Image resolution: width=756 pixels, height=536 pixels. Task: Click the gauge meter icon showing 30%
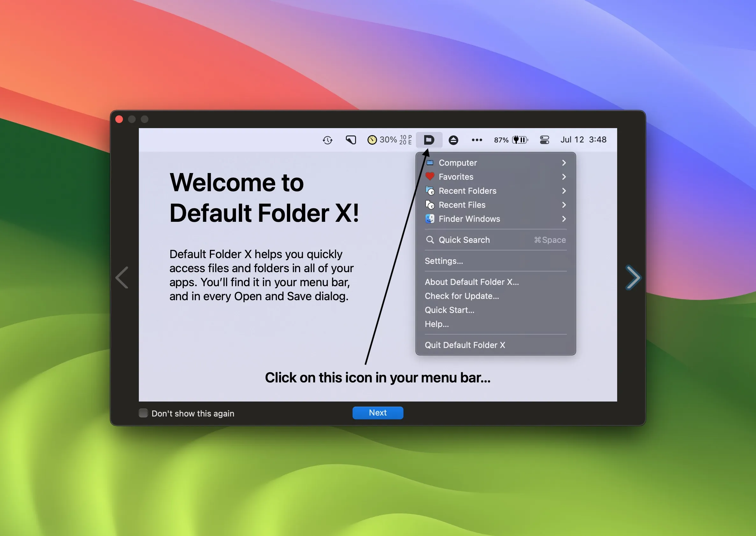[372, 140]
